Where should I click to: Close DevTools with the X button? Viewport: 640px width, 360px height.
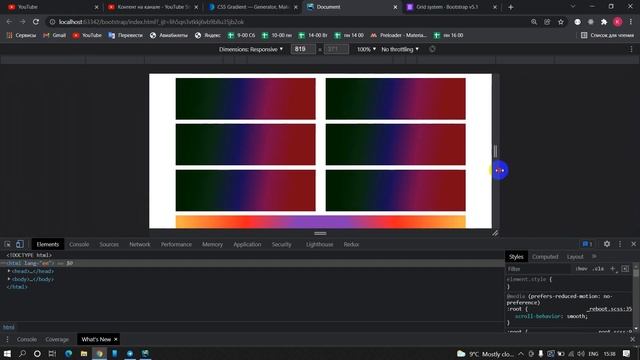point(633,244)
